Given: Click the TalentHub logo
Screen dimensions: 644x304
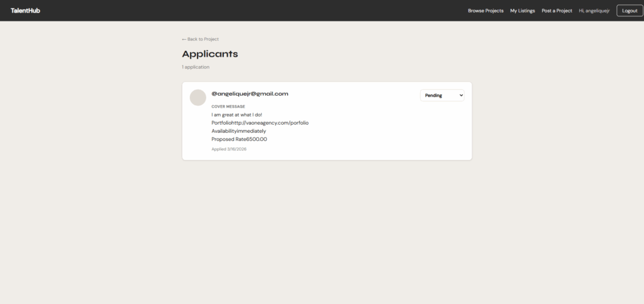Looking at the screenshot, I should 25,11.
